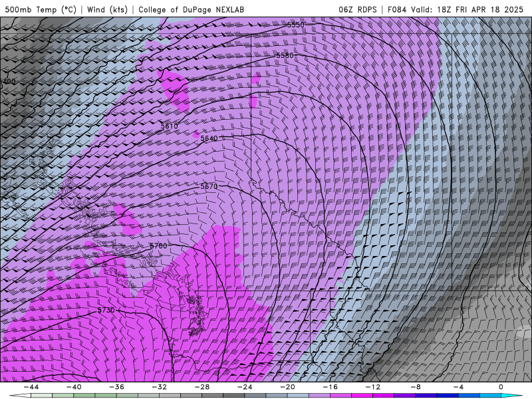Click the Valid: 18Z FRI APR 18 2025 text
Image resolution: width=532 pixels, height=399 pixels.
coord(467,9)
